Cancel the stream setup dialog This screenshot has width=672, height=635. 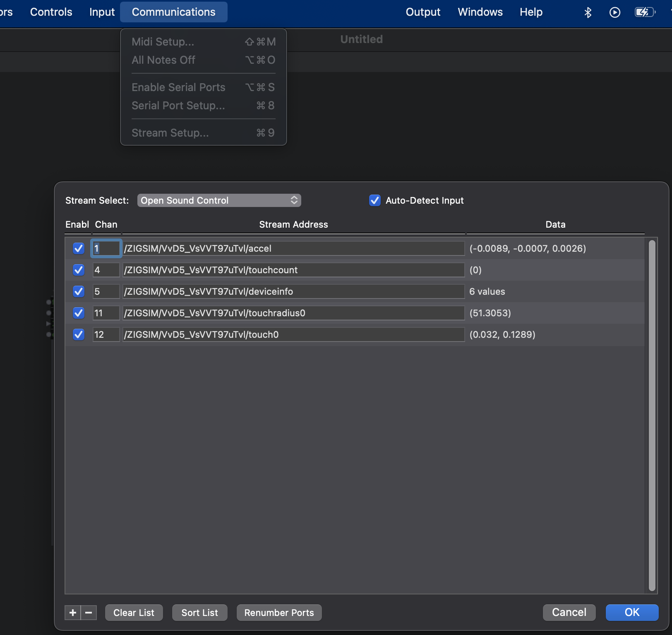pyautogui.click(x=569, y=612)
